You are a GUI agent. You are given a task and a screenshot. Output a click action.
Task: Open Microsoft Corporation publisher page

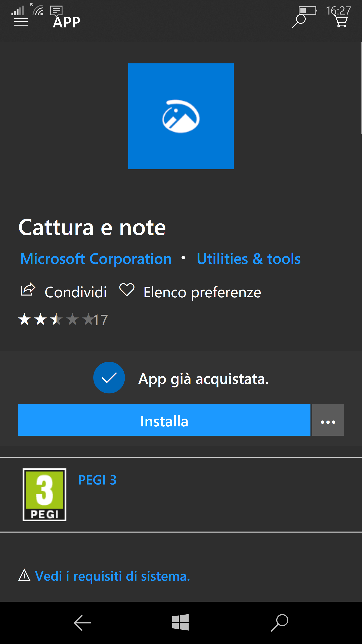point(96,259)
